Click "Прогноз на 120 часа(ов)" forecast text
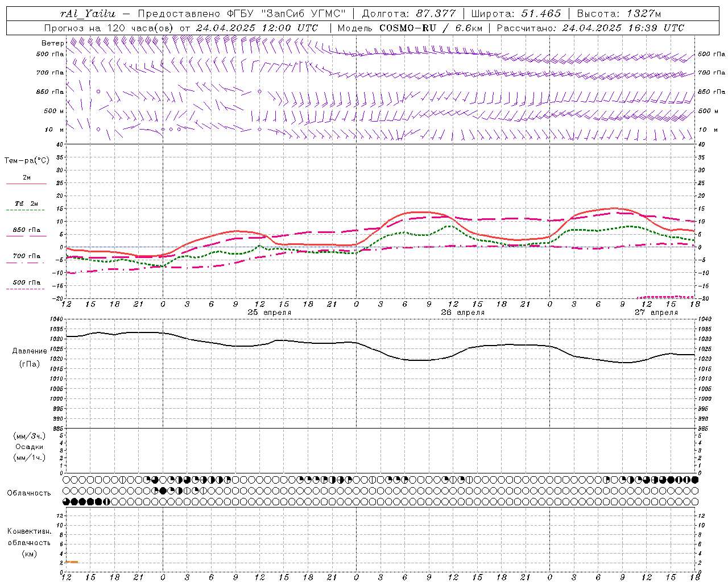 (x=109, y=28)
